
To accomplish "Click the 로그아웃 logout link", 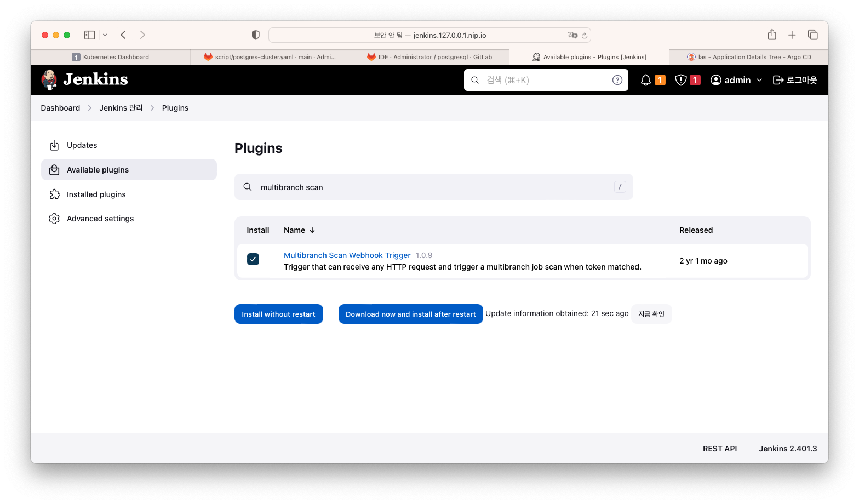I will tap(795, 80).
